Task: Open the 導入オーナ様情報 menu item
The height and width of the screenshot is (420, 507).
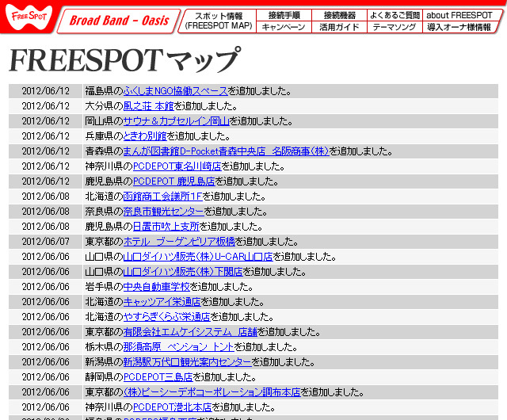Action: (x=459, y=27)
